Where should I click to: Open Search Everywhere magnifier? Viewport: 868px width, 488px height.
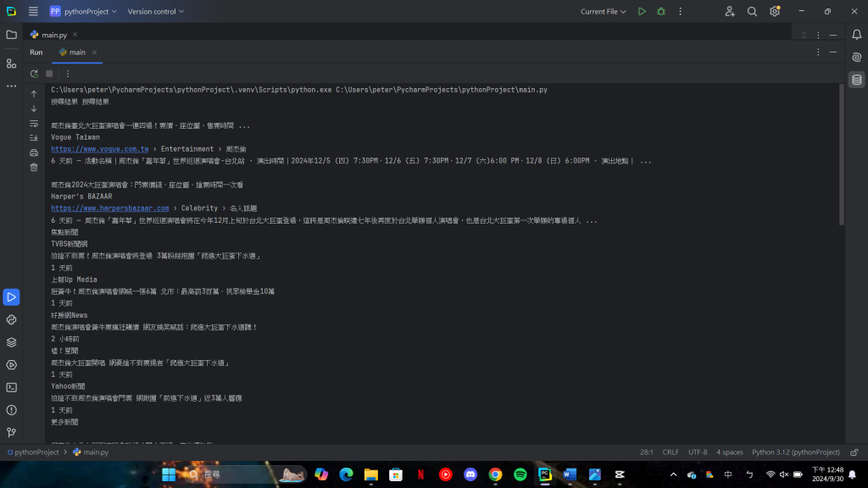pos(752,11)
